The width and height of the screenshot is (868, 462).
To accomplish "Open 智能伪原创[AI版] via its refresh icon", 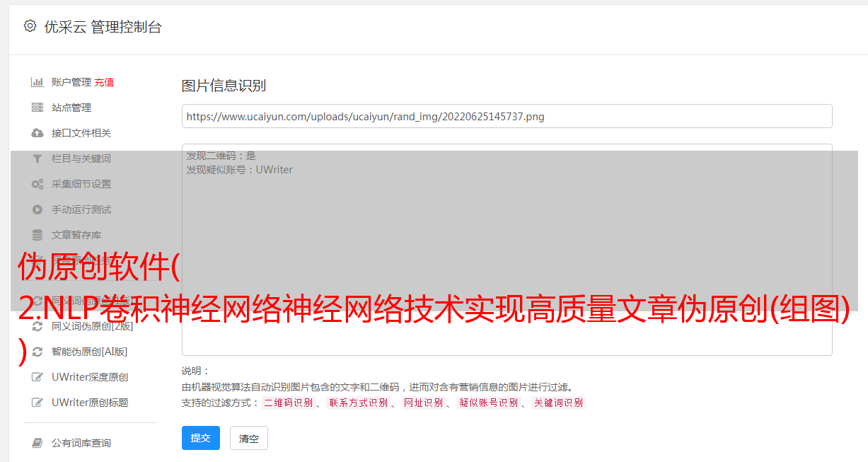I will pos(37,352).
